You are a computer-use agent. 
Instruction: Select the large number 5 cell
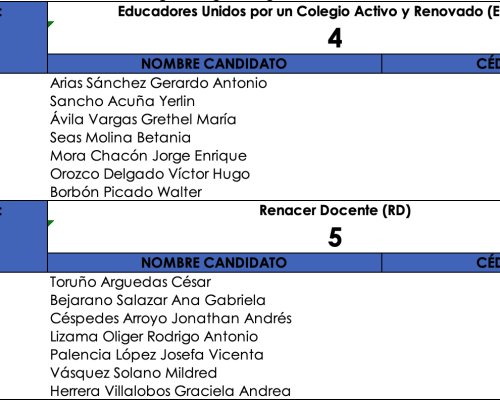(x=335, y=237)
